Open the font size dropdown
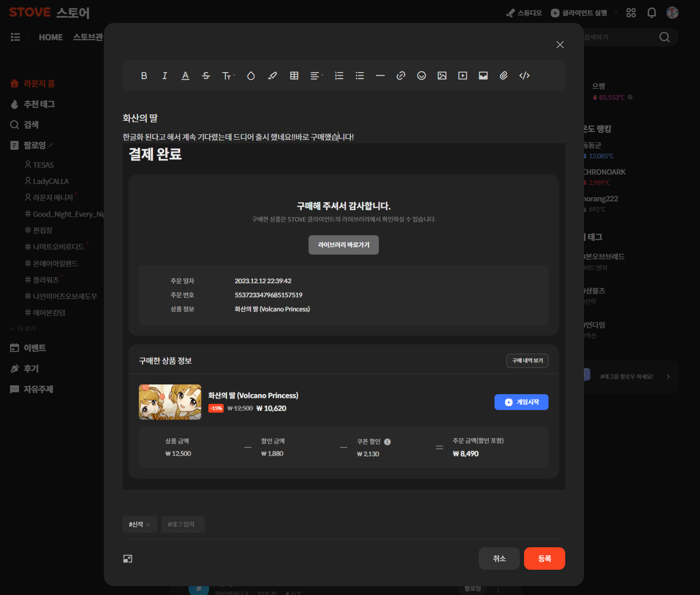 coord(228,76)
